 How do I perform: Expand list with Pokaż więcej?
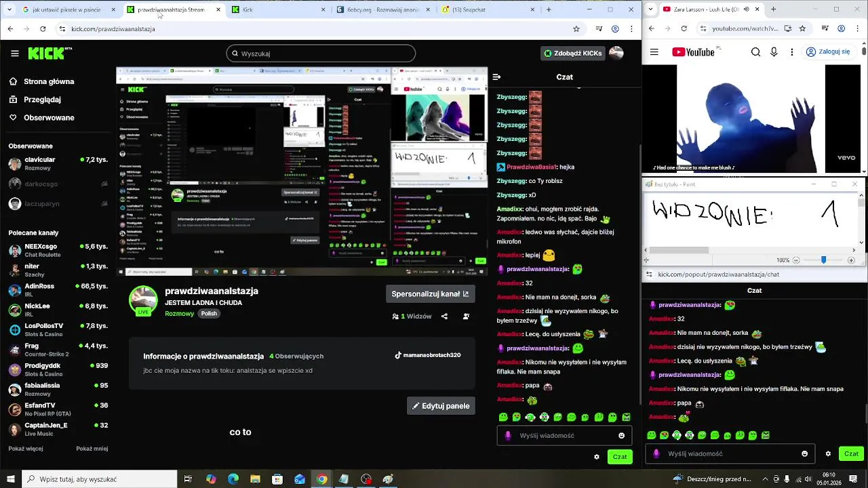point(26,449)
